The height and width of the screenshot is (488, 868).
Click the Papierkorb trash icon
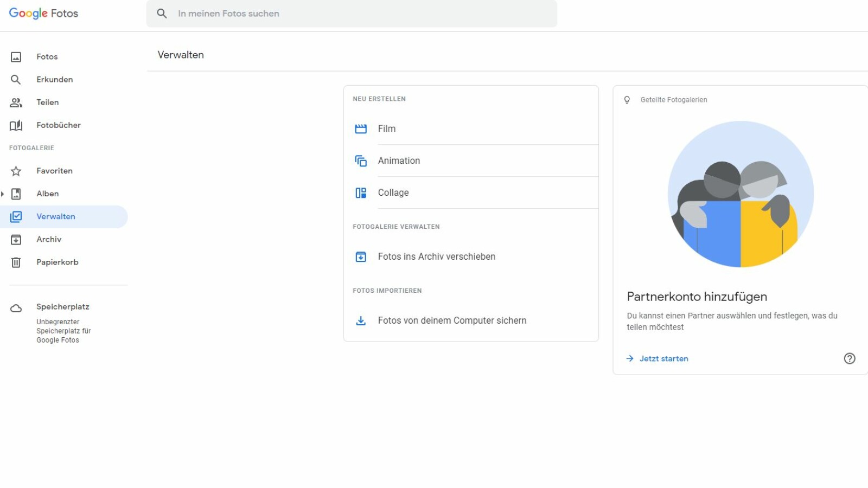pos(16,262)
